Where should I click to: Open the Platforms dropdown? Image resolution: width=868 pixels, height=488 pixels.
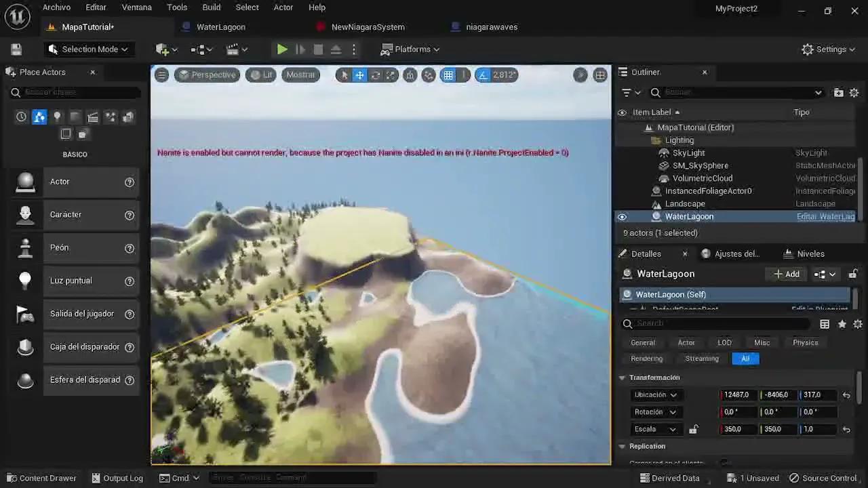410,49
